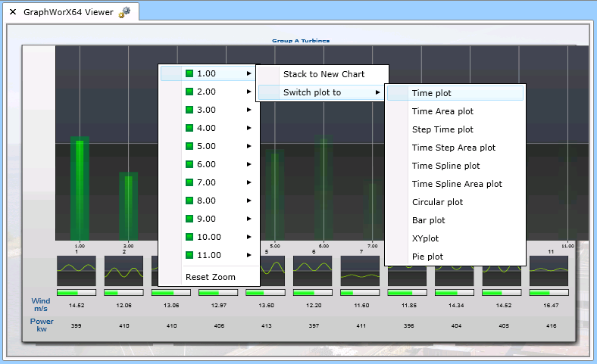Click the green series icon for 7.00
Screen dimensions: 597x364
tap(190, 182)
